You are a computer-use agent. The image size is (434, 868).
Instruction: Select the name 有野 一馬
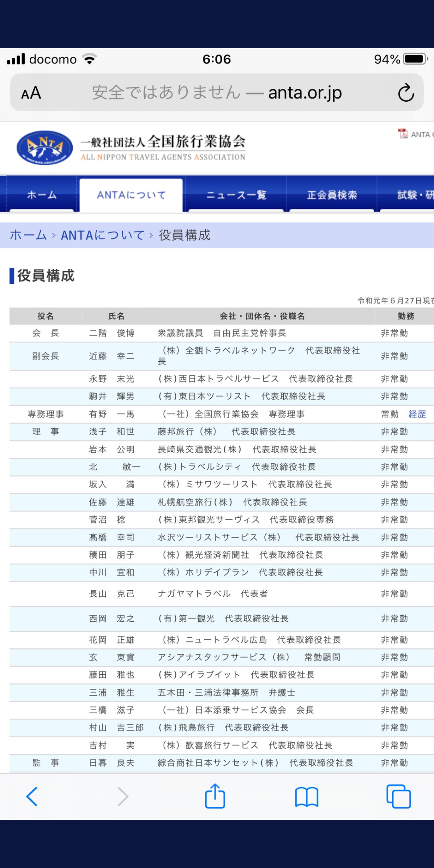point(112,414)
